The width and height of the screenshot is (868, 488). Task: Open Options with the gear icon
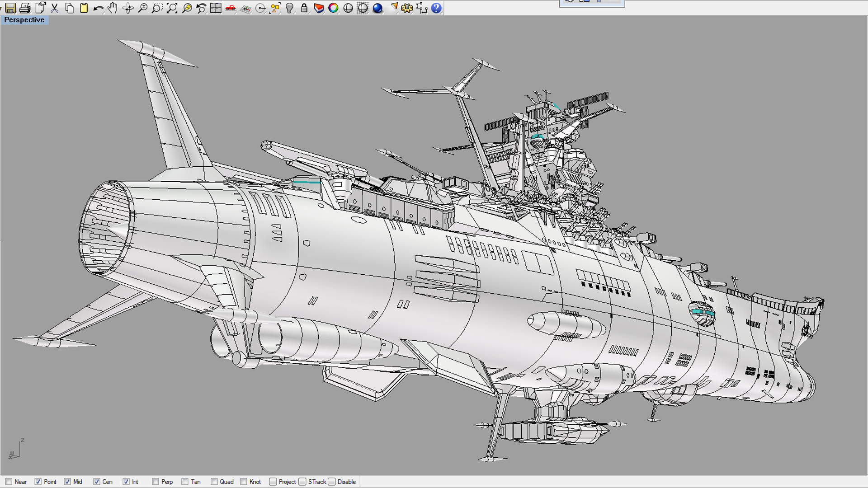tap(407, 8)
